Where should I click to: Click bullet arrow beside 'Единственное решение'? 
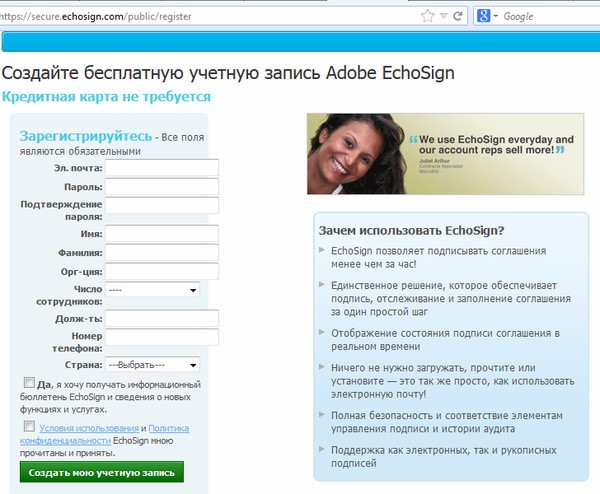(322, 284)
